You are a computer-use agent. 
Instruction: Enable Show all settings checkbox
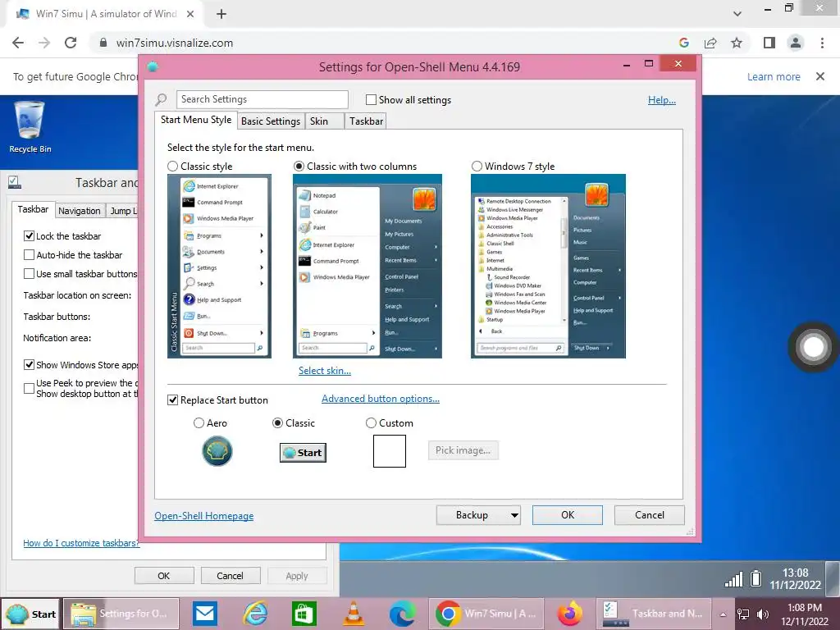click(x=371, y=99)
